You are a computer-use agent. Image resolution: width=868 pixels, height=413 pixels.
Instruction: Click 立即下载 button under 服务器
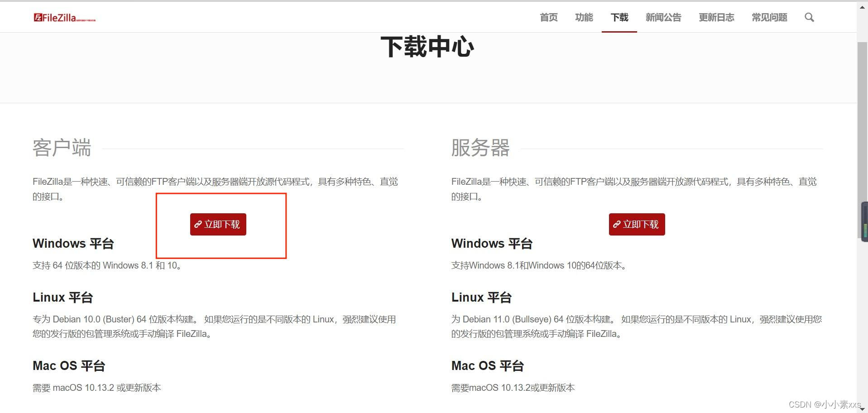pyautogui.click(x=637, y=224)
